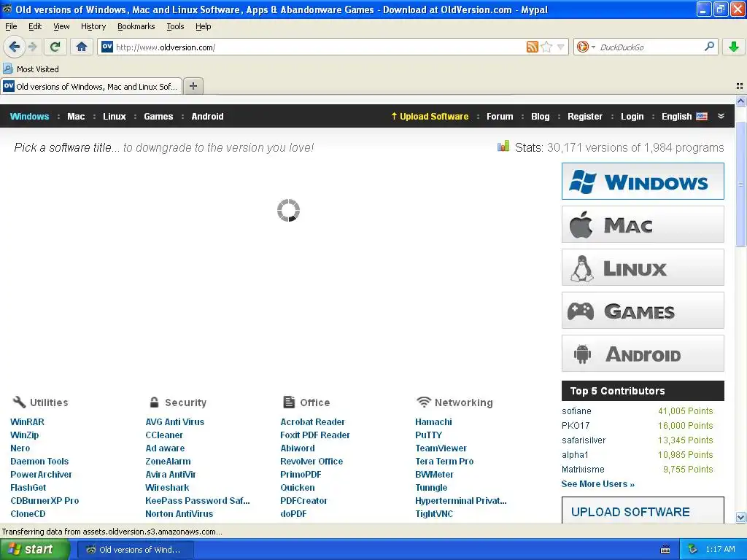Screen dimensions: 747x560
Task: Select the Old versions of Windows tab
Action: [91, 86]
